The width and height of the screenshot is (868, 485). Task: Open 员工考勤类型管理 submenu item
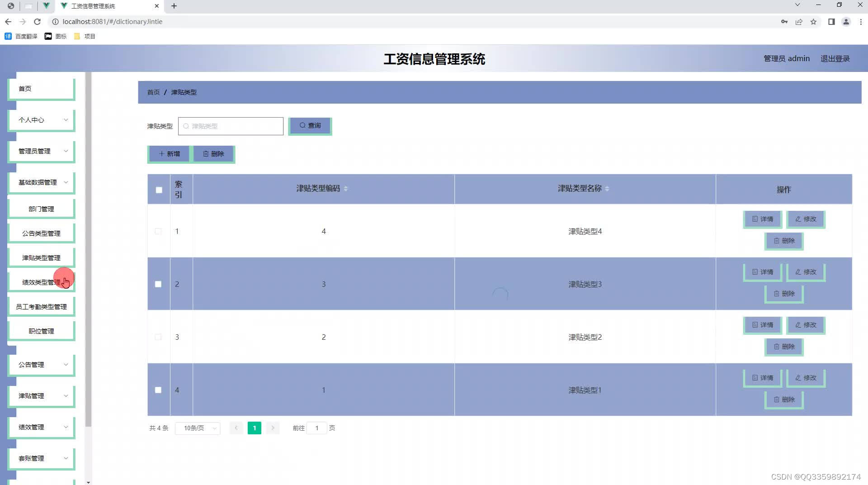(41, 307)
